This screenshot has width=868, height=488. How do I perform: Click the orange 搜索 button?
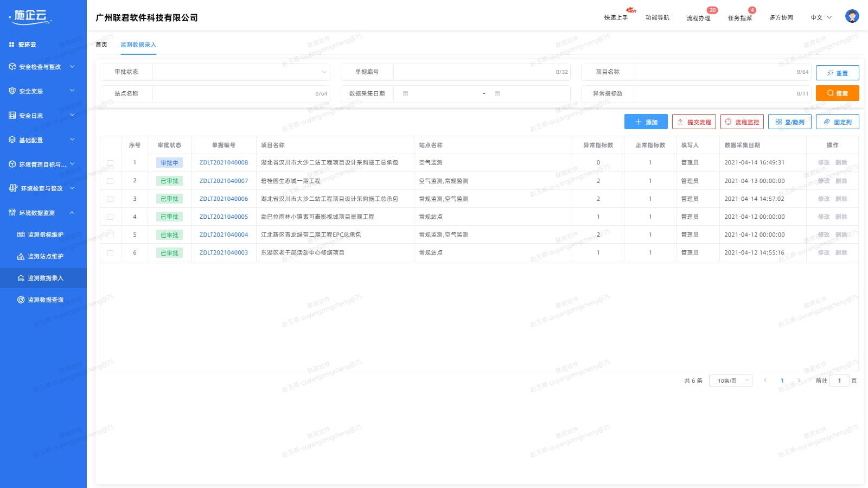pos(837,93)
